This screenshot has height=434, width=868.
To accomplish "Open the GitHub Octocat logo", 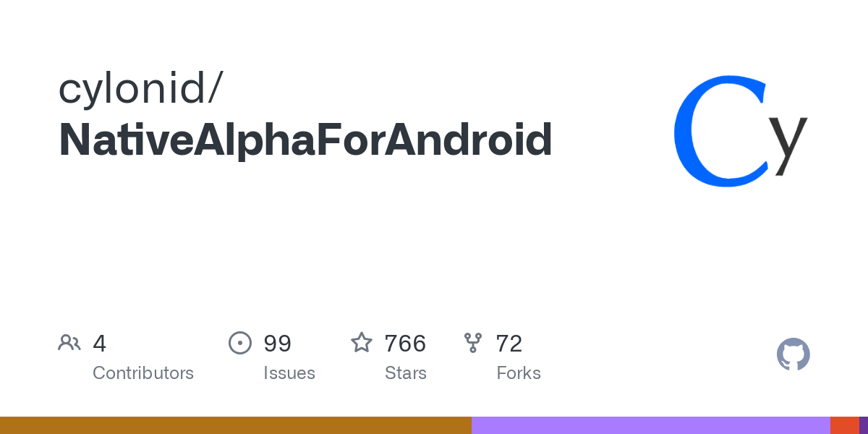I will 793,354.
